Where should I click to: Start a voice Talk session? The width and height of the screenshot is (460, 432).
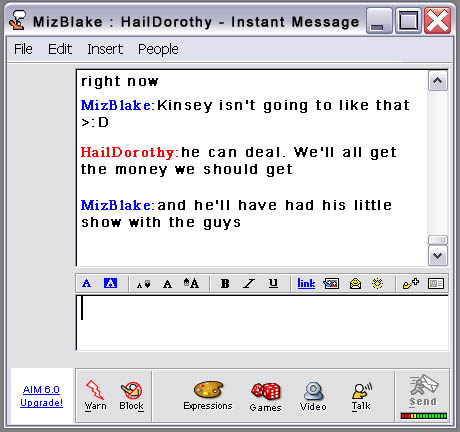click(x=362, y=391)
